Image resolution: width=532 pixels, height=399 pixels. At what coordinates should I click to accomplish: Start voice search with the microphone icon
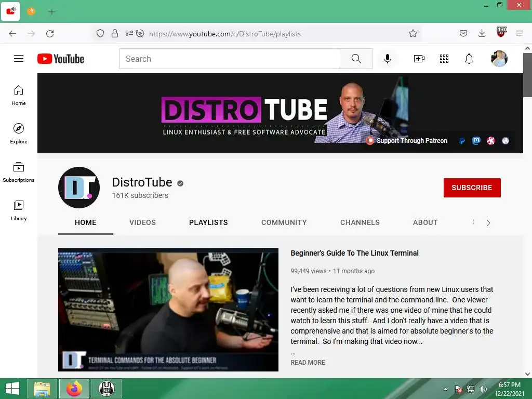point(388,59)
